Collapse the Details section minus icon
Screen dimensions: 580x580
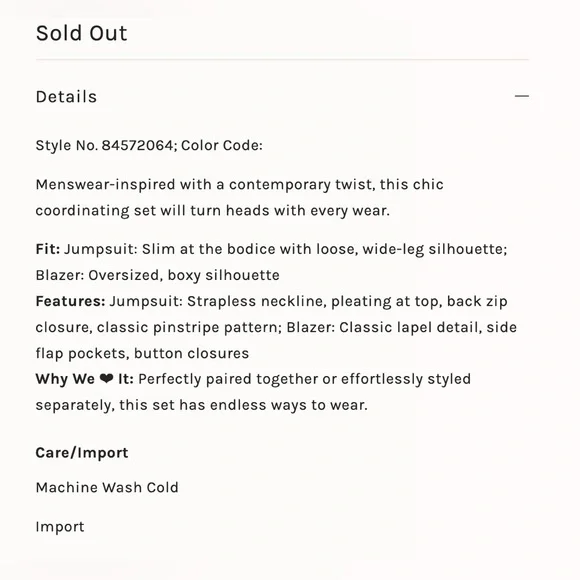click(522, 96)
